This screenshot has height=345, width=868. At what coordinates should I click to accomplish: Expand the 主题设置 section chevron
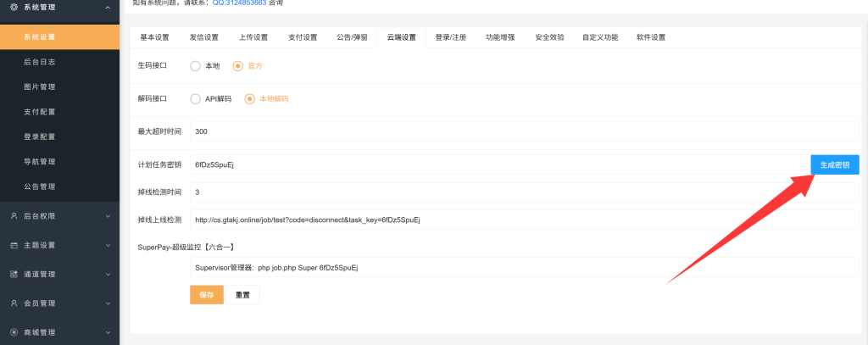pyautogui.click(x=108, y=245)
